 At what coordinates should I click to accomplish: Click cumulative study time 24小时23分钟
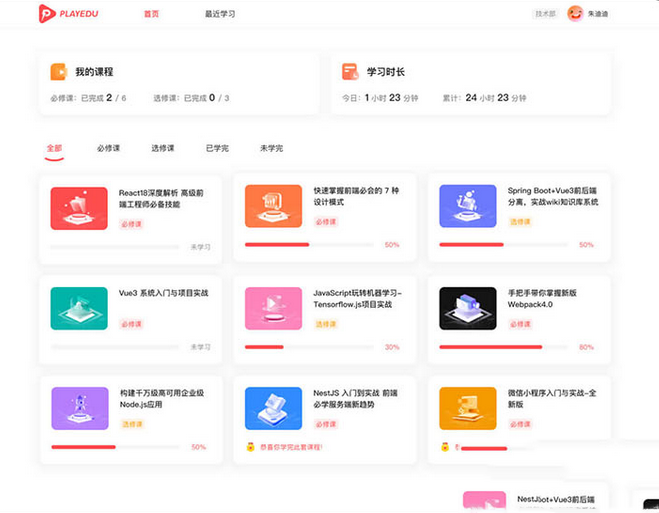coord(484,98)
